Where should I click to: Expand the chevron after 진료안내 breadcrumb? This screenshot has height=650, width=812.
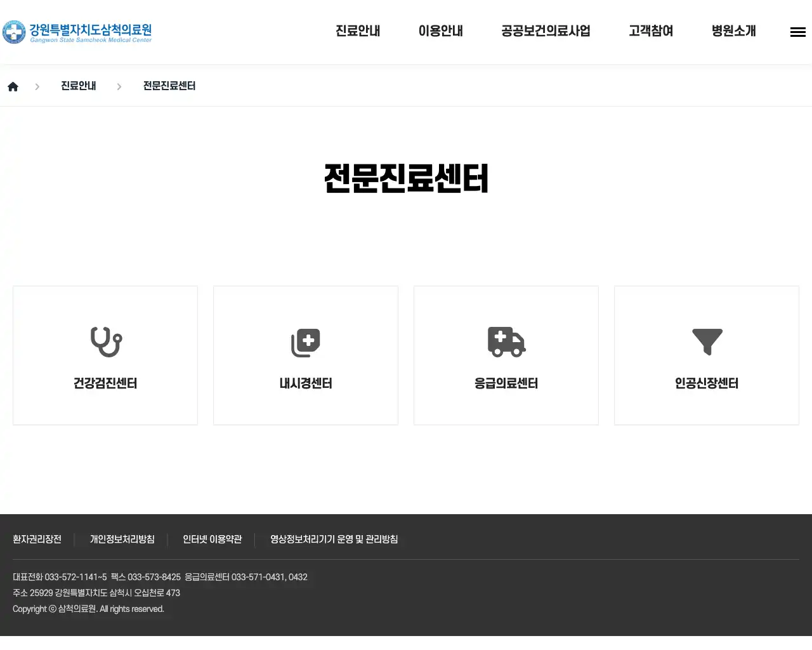click(119, 86)
